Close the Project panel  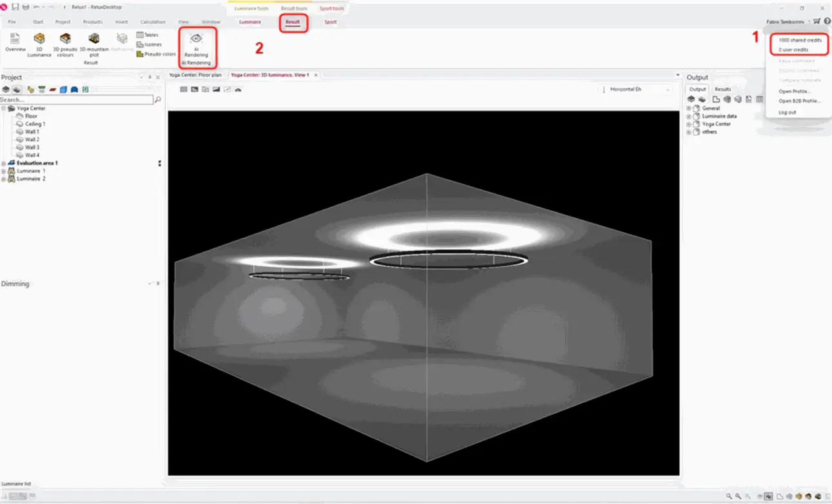coord(158,77)
